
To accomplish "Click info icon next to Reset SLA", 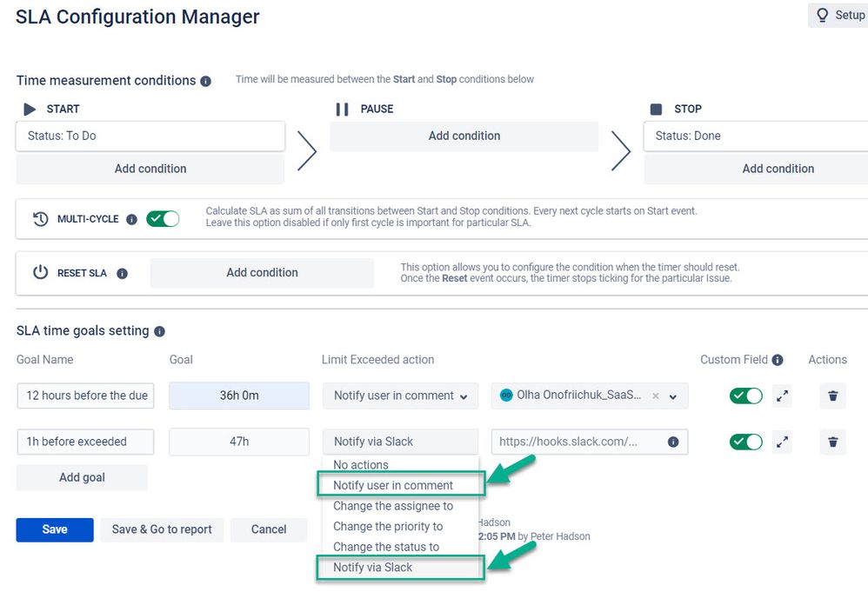I will [123, 273].
